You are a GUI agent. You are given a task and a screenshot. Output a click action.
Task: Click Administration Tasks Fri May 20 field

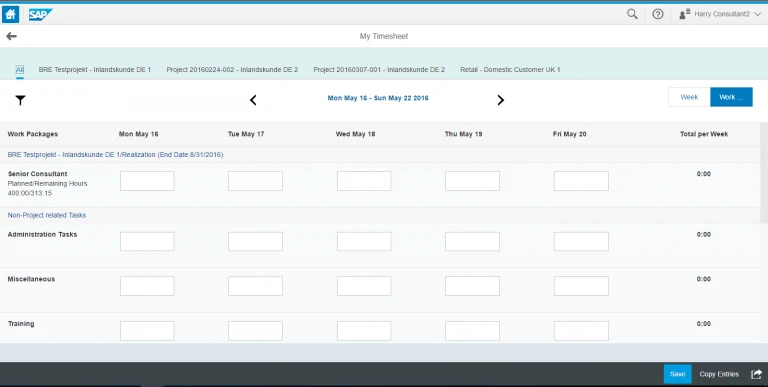581,242
